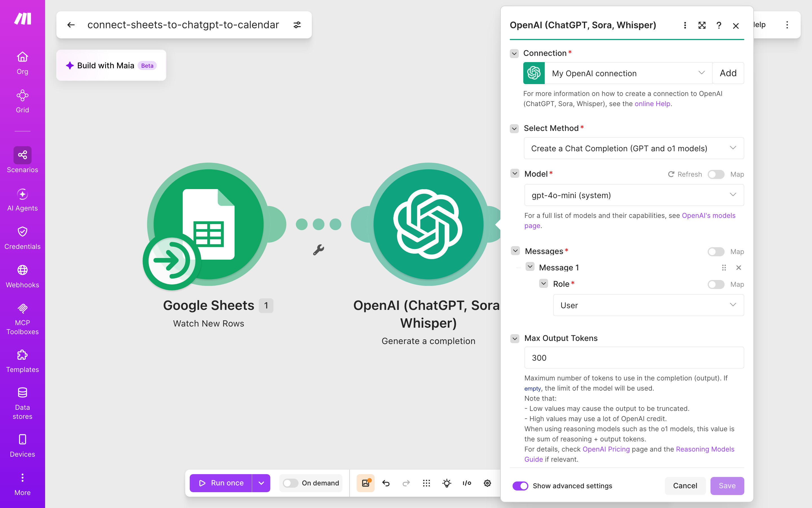
Task: Toggle the On demand schedule switch
Action: click(x=290, y=483)
